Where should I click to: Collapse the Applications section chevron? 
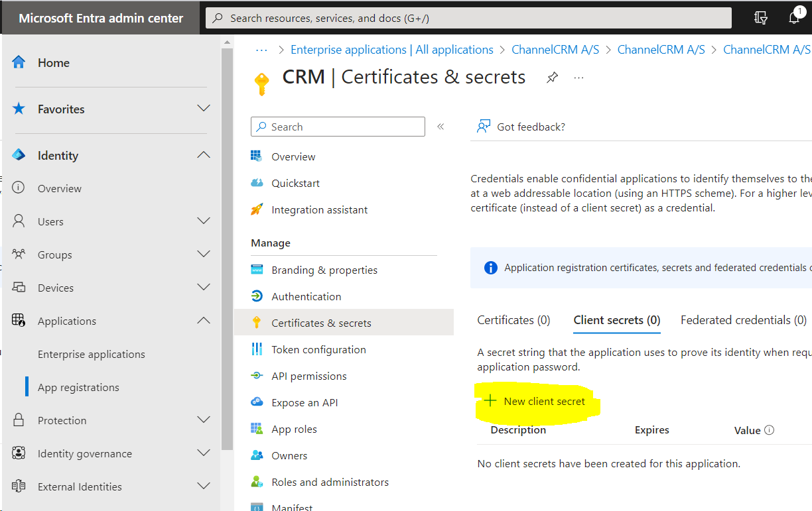point(204,320)
